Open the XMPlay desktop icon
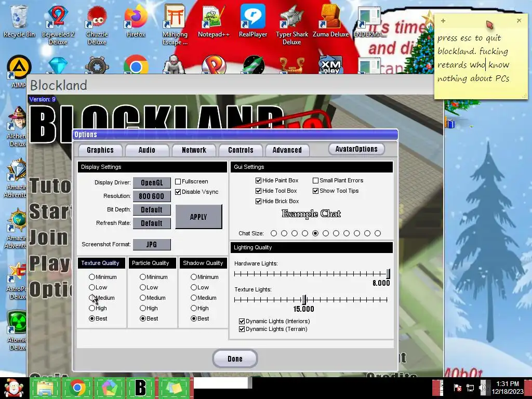The height and width of the screenshot is (399, 532). pyautogui.click(x=331, y=64)
